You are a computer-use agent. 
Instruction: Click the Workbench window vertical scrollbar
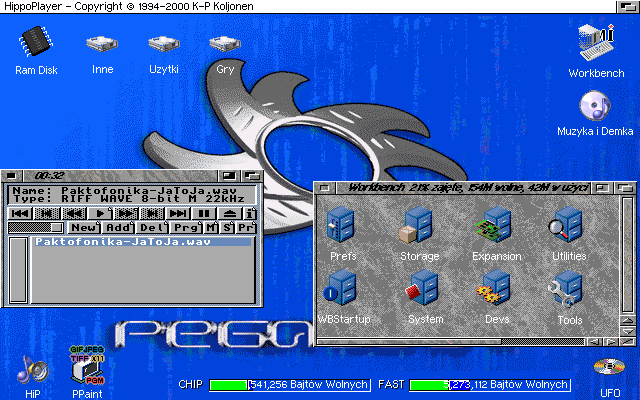click(627, 255)
